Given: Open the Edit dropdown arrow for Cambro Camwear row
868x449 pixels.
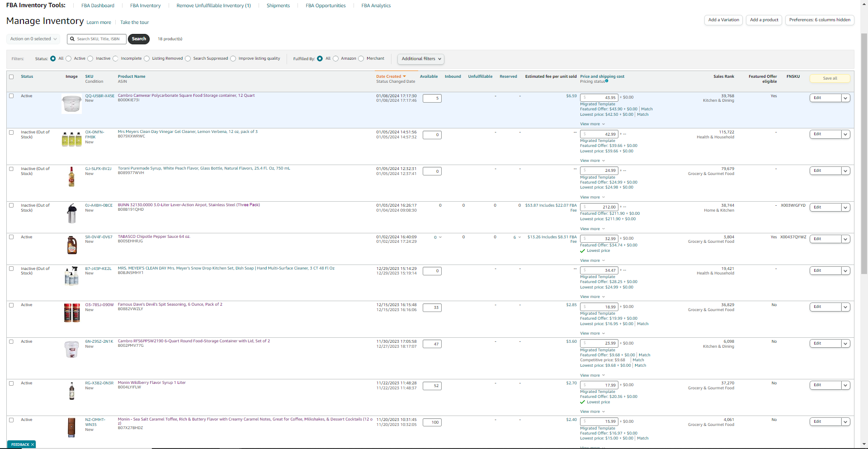Looking at the screenshot, I should [x=845, y=98].
